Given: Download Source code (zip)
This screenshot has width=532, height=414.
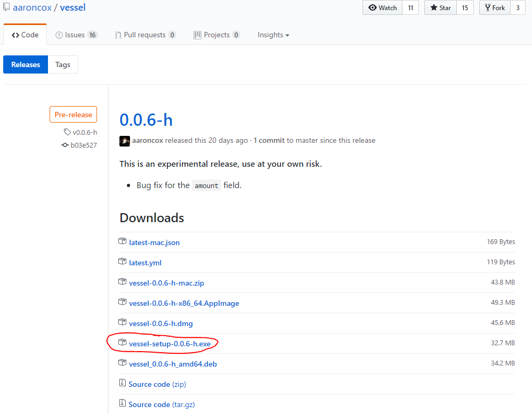Looking at the screenshot, I should tap(157, 384).
